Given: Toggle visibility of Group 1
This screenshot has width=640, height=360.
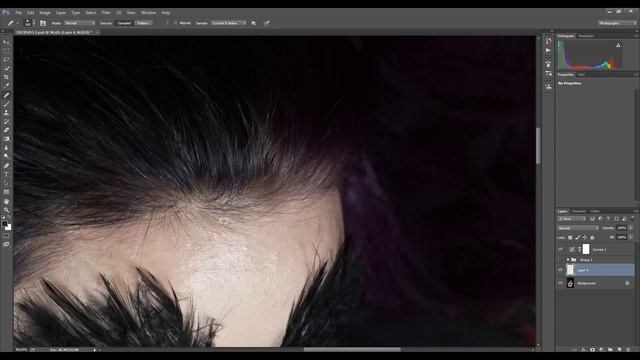Looking at the screenshot, I should (560, 260).
